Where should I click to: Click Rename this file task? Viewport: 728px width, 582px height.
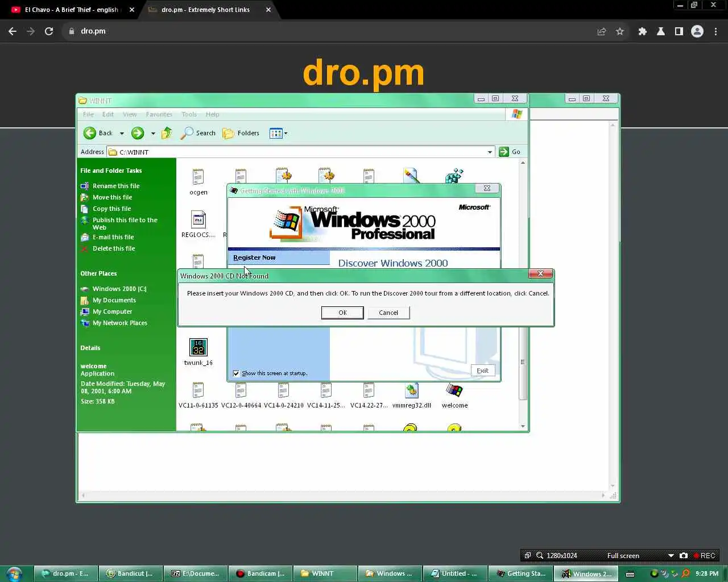tap(116, 186)
